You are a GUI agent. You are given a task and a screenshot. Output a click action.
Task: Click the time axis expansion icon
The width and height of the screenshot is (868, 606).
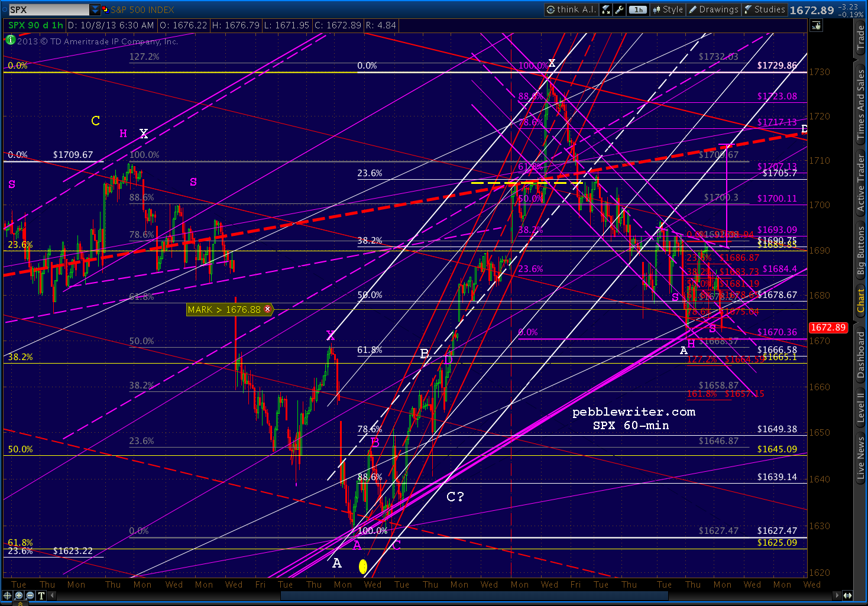click(847, 595)
